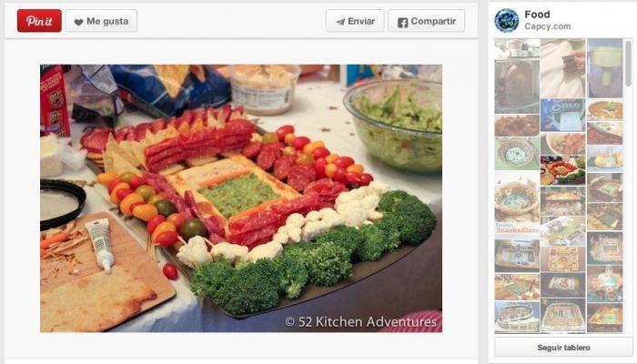The image size is (637, 364).
Task: Click the board thumbnails scrollbar
Action: tap(629, 63)
